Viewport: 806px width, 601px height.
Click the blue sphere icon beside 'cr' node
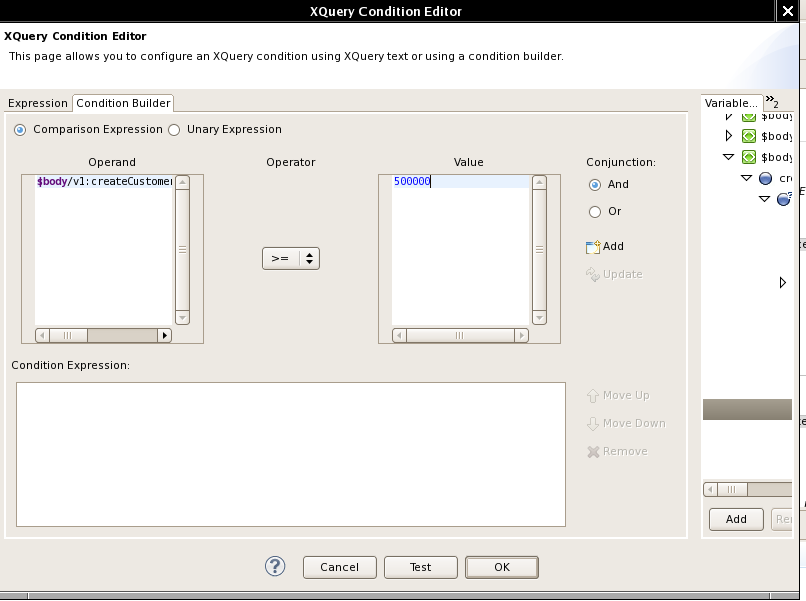[x=765, y=178]
